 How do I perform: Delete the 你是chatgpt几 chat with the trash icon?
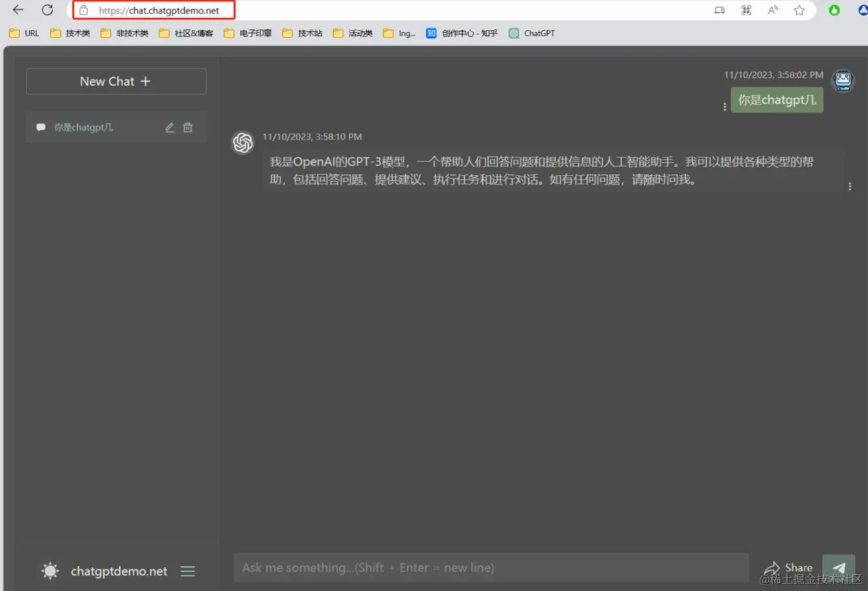(x=187, y=128)
